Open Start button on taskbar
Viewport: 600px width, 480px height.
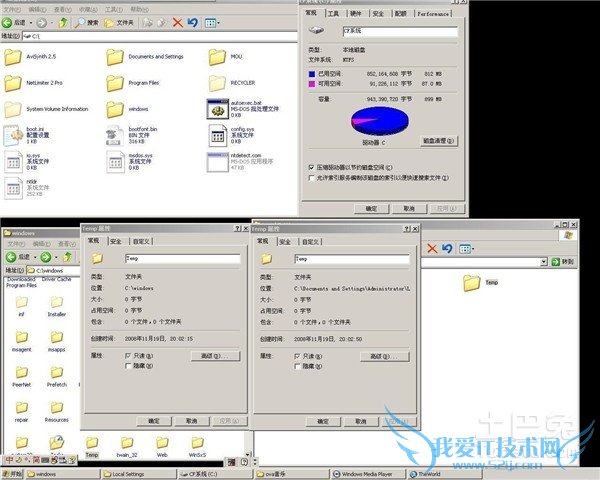[12, 474]
